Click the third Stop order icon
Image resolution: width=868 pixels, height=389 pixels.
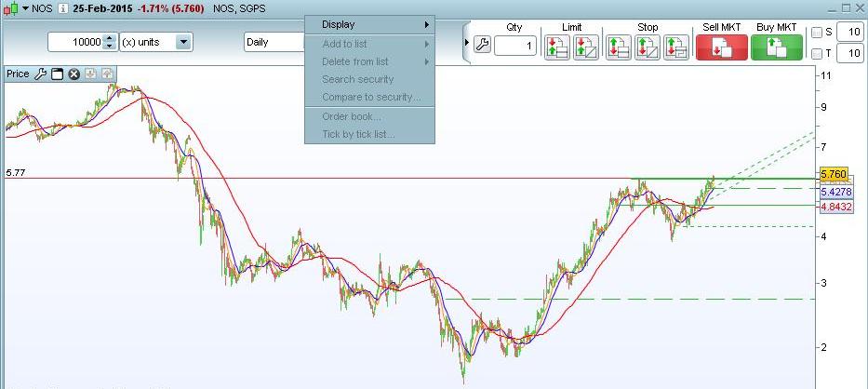click(676, 47)
